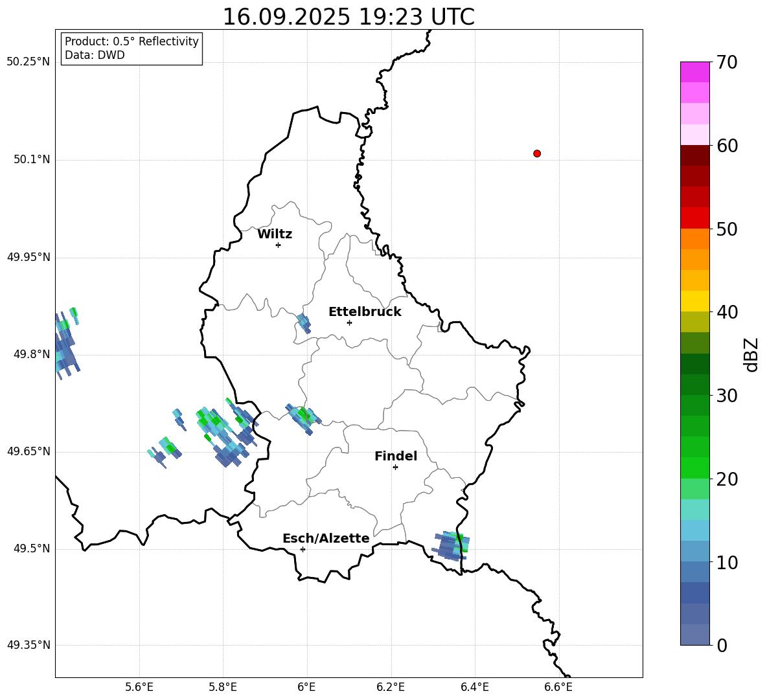767x700 pixels.
Task: Click the Findel label text
Action: pos(396,457)
